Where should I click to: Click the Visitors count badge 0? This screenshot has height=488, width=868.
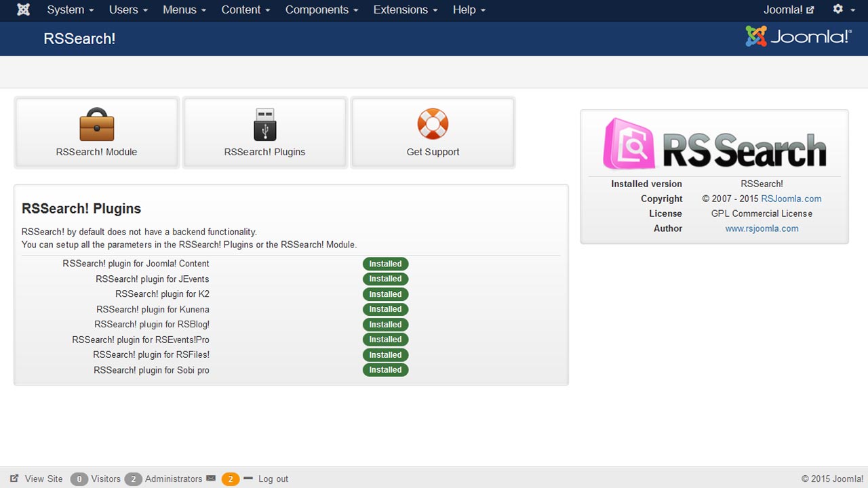pos(79,479)
